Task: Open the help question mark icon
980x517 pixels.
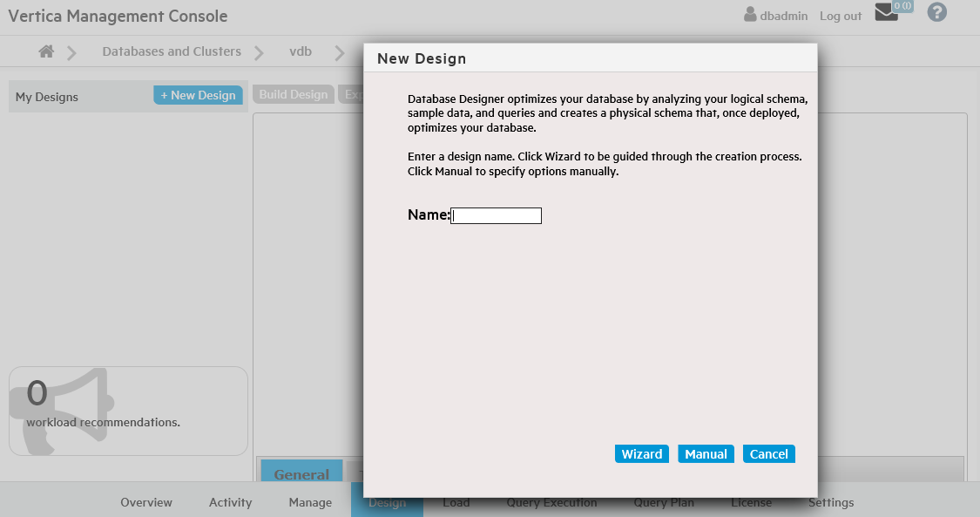Action: (x=936, y=13)
